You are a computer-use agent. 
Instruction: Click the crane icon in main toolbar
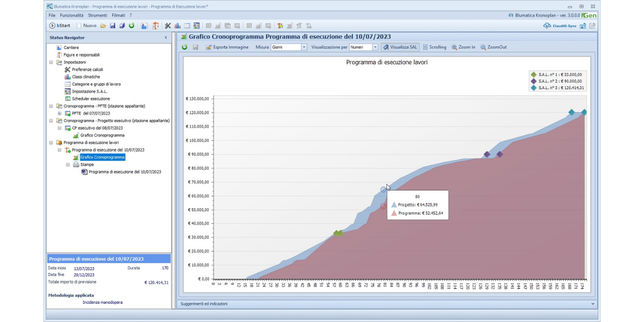(x=155, y=26)
